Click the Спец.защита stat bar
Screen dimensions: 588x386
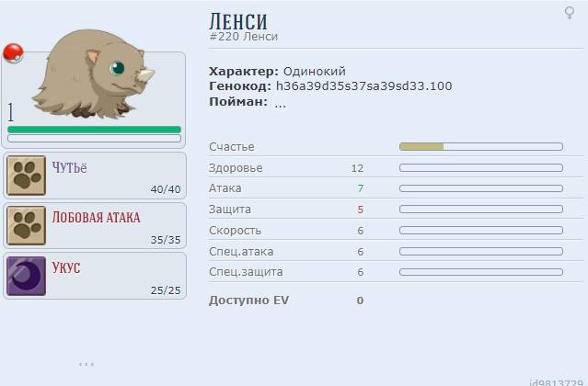pyautogui.click(x=481, y=272)
